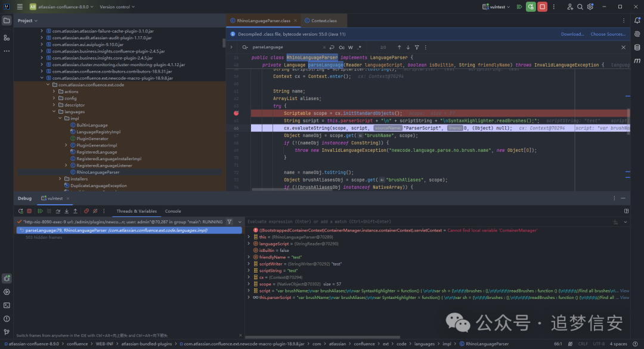Image resolution: width=644 pixels, height=349 pixels.
Task: Expand the actions folder
Action: (54, 92)
